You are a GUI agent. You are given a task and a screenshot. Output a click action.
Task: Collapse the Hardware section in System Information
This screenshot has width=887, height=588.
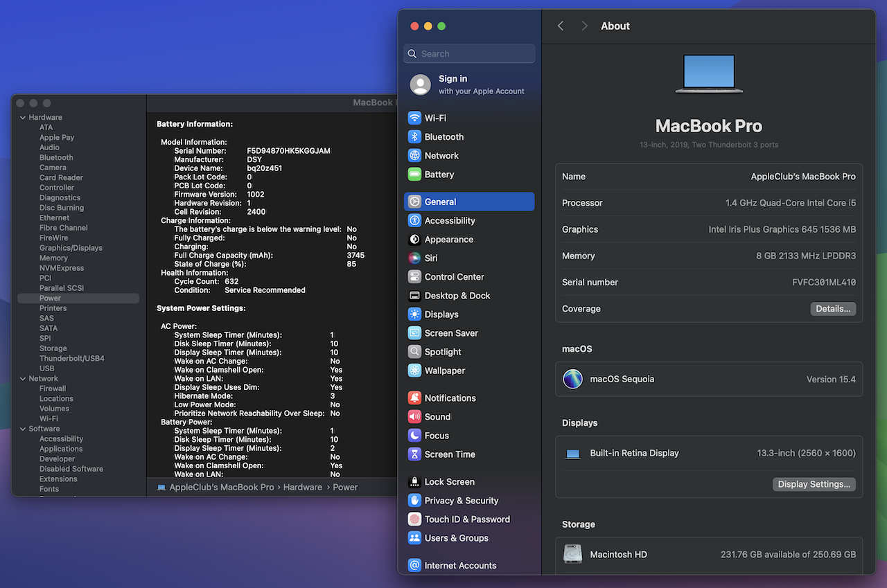pyautogui.click(x=23, y=117)
